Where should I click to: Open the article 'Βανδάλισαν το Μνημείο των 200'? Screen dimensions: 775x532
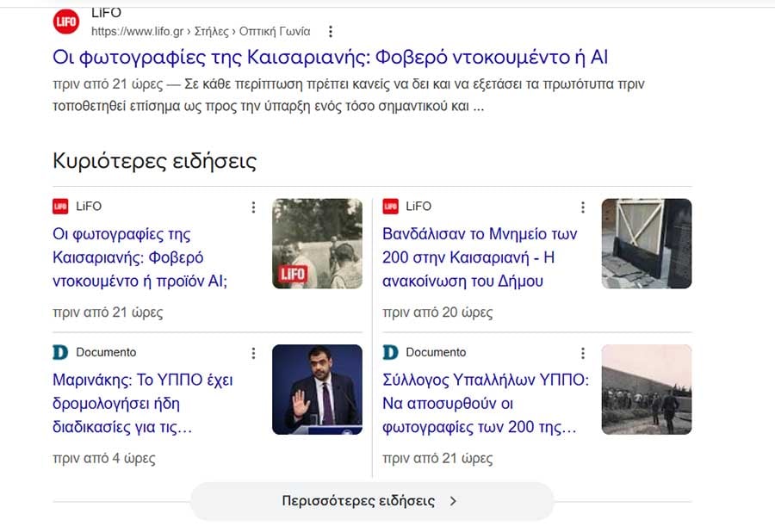pos(480,257)
